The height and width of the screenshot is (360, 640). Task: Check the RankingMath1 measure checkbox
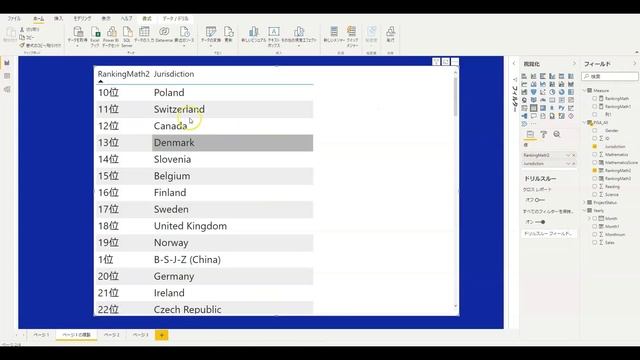tap(595, 107)
